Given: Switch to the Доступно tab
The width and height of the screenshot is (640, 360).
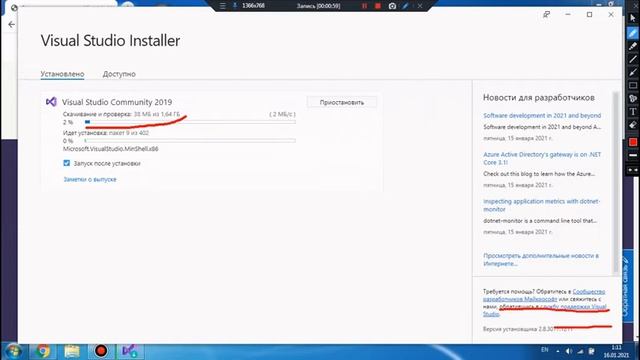Looking at the screenshot, I should [x=119, y=74].
